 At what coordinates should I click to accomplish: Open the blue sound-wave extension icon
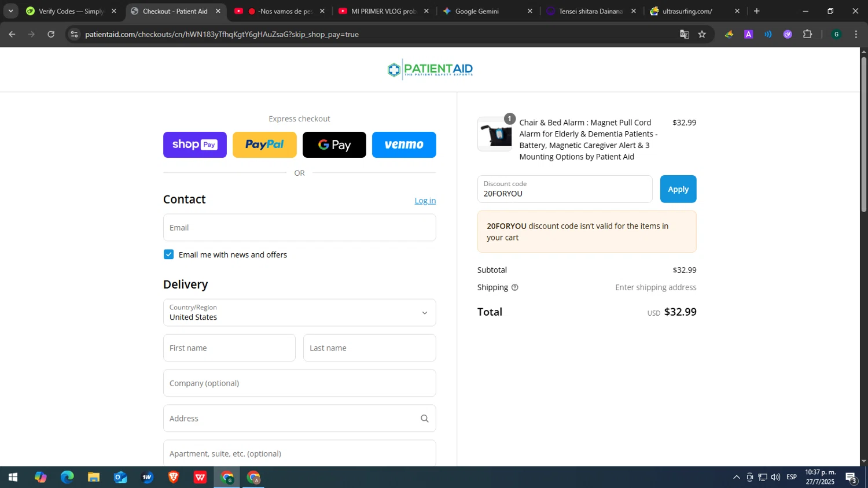coord(768,34)
